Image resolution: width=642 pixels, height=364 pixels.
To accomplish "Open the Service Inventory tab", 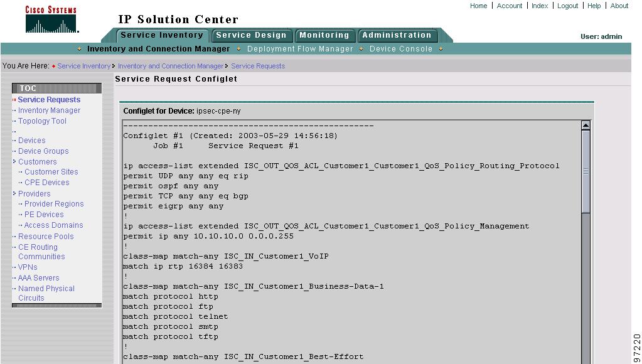I will (x=162, y=35).
